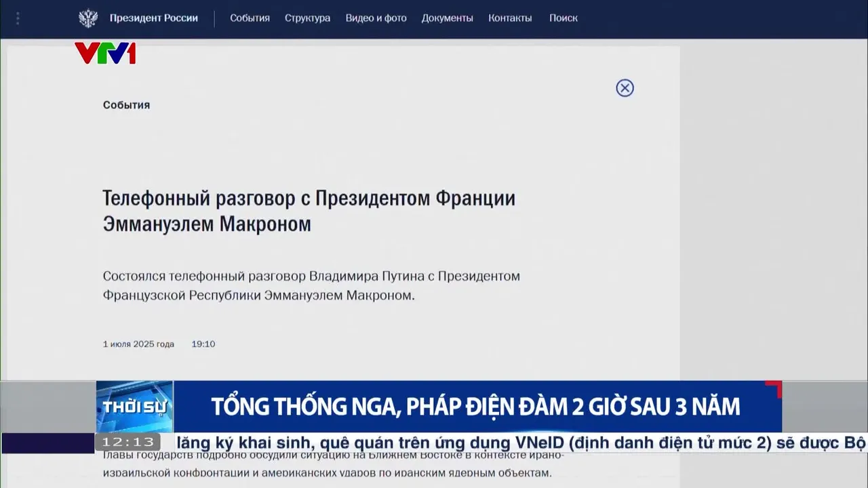Click the События label above the headline
The height and width of the screenshot is (488, 868).
coord(126,105)
